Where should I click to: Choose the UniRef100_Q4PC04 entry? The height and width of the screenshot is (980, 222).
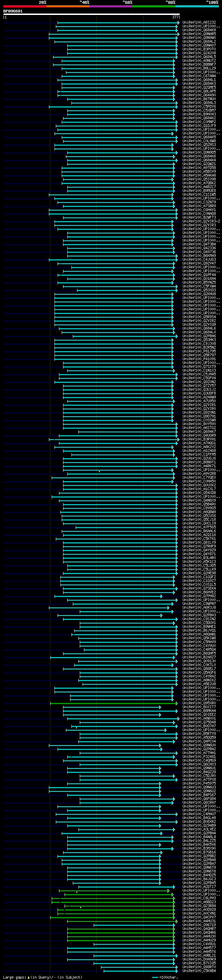click(199, 741)
